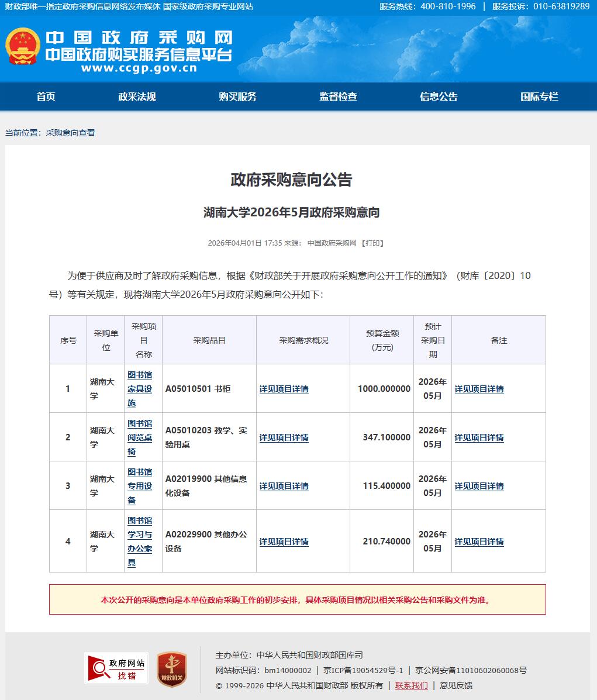Click title 湖南大学2026年5月政府采购意向
Screen dimensions: 597x700
(x=292, y=212)
